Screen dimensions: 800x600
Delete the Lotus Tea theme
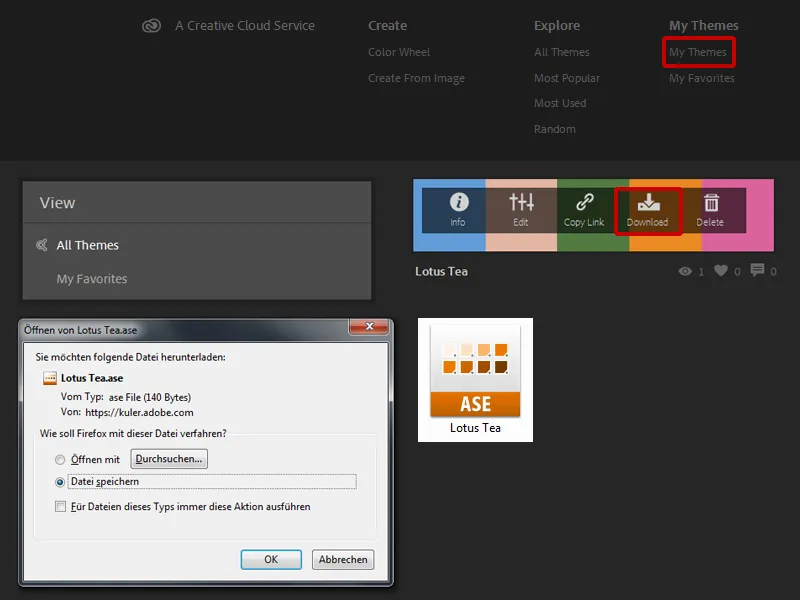(x=710, y=210)
